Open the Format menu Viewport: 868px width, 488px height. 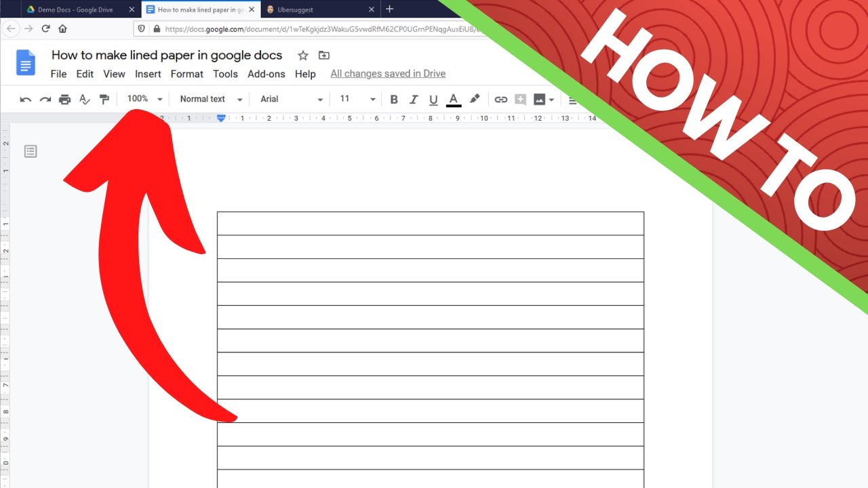186,74
